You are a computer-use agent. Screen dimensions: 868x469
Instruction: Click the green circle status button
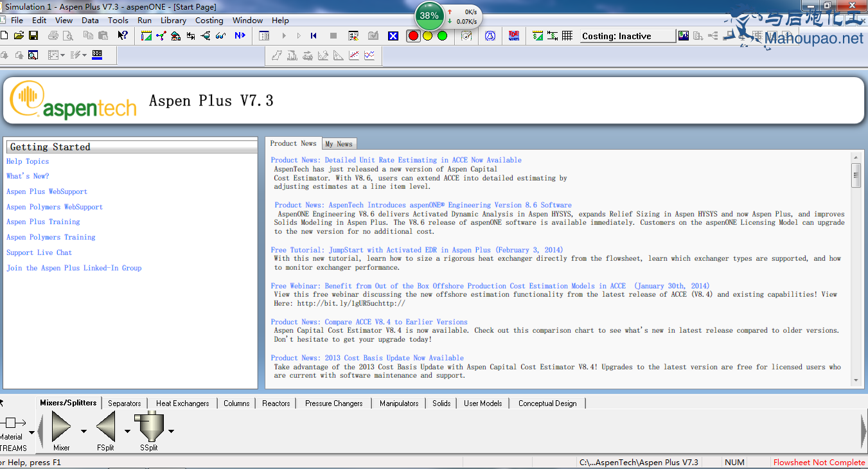tap(442, 36)
